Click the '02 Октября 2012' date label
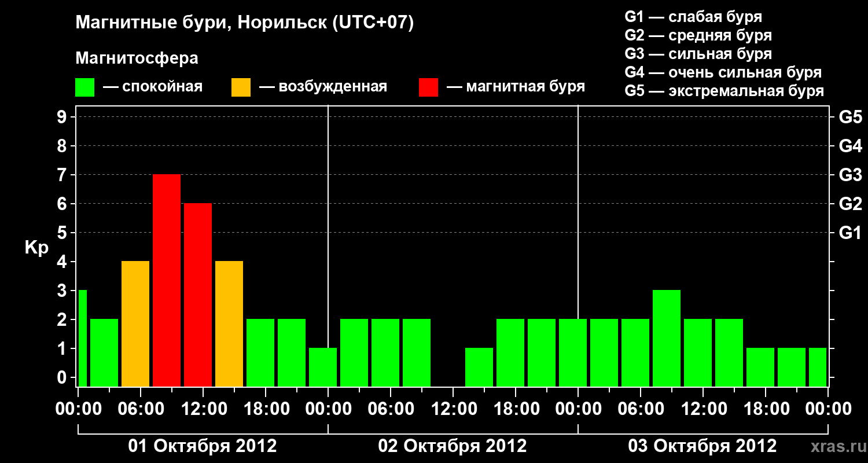Image resolution: width=868 pixels, height=463 pixels. click(453, 446)
